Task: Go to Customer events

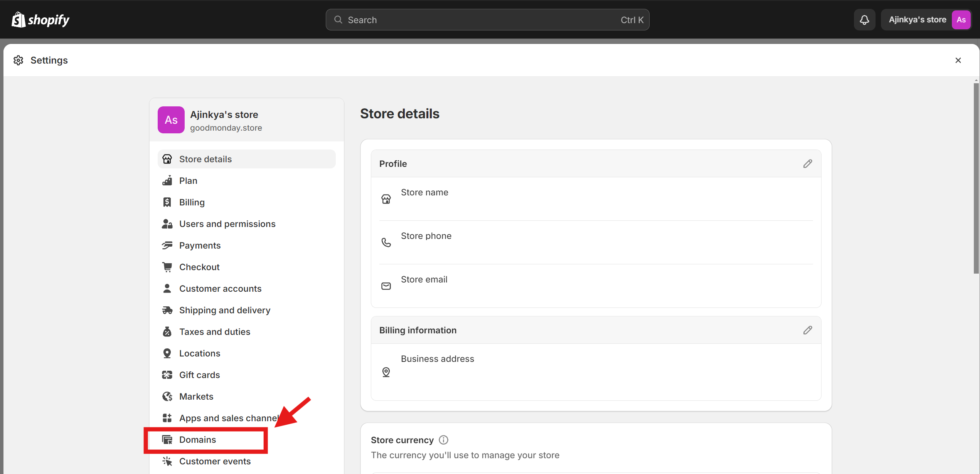Action: tap(246, 461)
